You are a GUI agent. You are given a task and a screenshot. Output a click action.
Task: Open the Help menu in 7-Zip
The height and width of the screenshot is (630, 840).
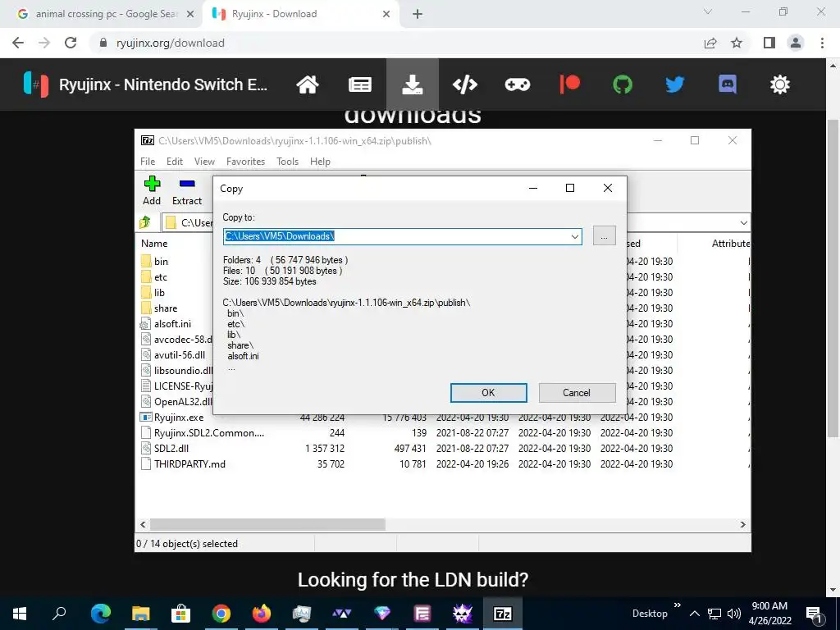click(320, 162)
